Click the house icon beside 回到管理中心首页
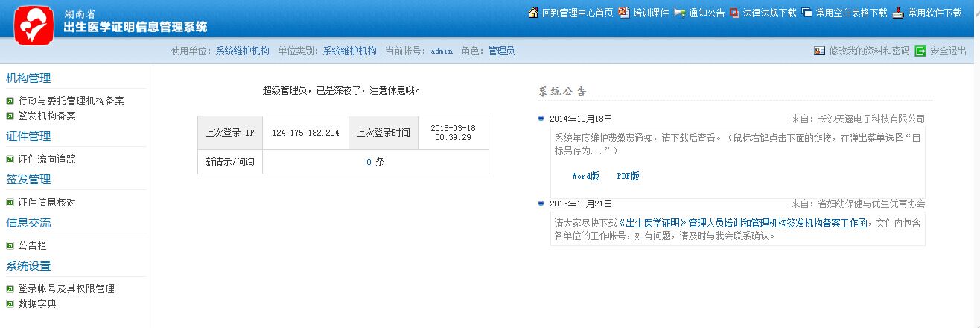980x328 pixels. tap(532, 13)
